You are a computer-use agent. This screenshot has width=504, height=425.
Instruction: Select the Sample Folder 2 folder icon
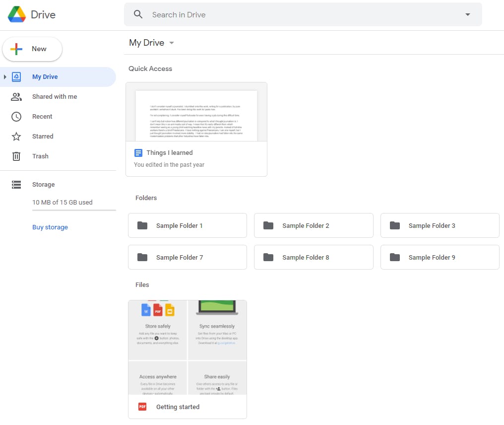268,225
